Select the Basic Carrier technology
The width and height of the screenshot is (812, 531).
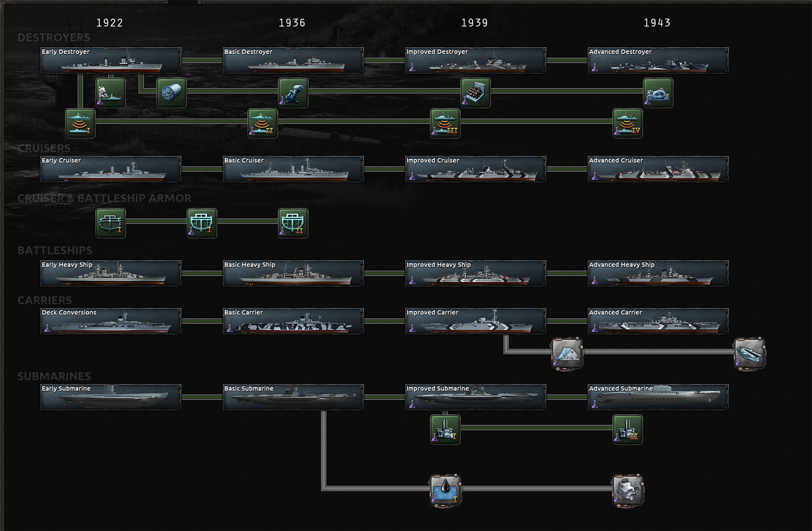pyautogui.click(x=293, y=321)
